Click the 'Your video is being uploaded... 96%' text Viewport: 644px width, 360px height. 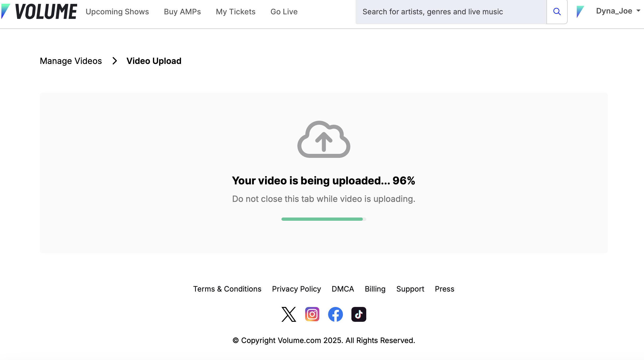[x=324, y=181]
